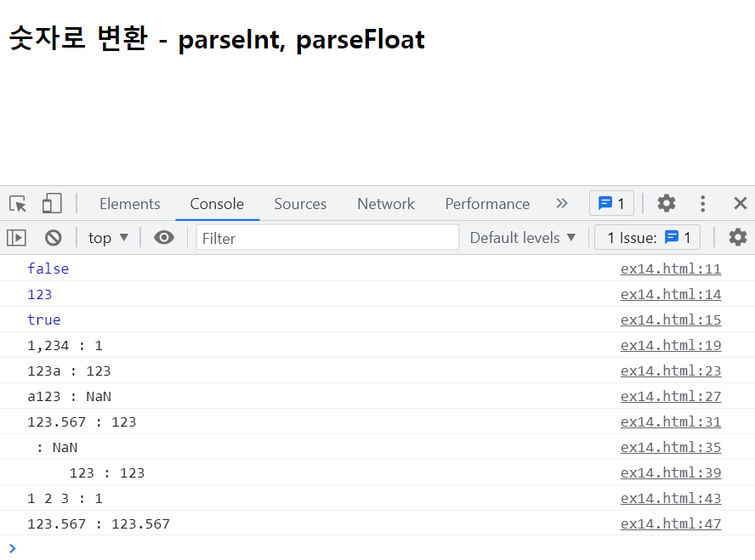Open source link ex14.html:47
755x560 pixels.
(670, 523)
